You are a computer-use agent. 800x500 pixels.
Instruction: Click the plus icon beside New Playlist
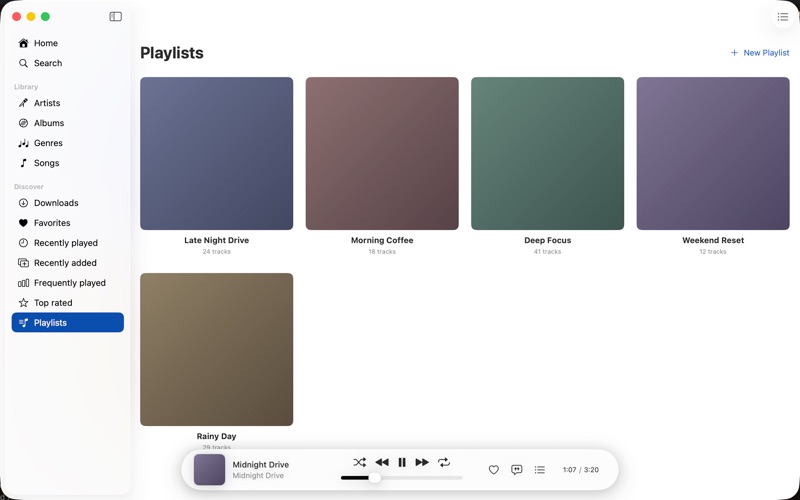(734, 53)
